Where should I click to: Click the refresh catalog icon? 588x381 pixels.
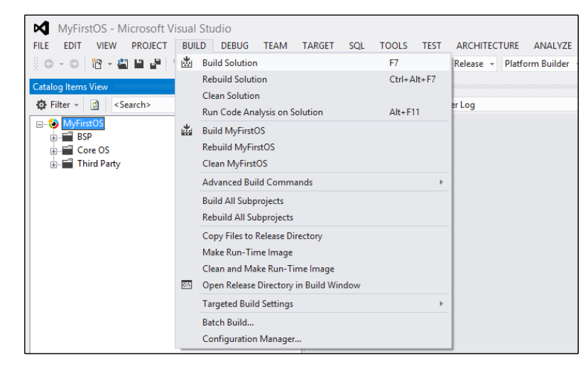tap(95, 104)
